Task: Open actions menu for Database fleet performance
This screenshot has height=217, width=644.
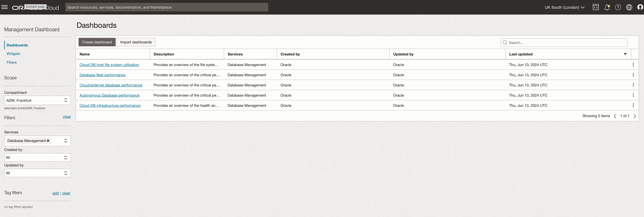Action: tap(633, 75)
